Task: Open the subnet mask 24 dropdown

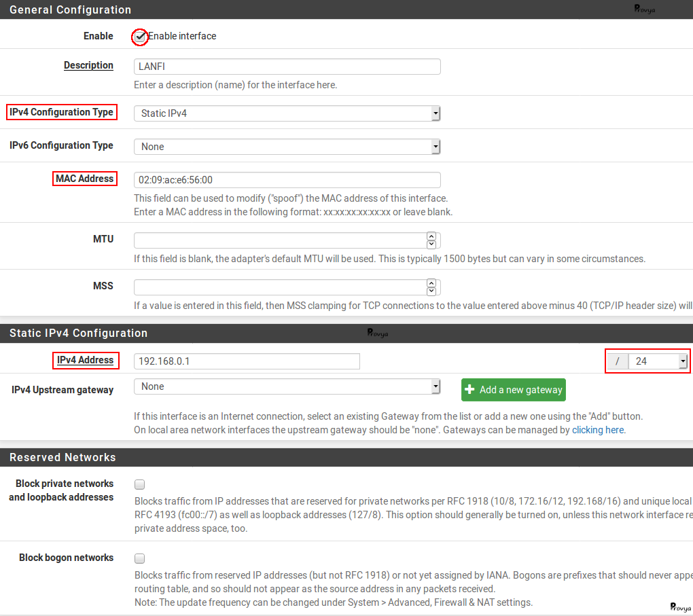Action: pos(658,361)
